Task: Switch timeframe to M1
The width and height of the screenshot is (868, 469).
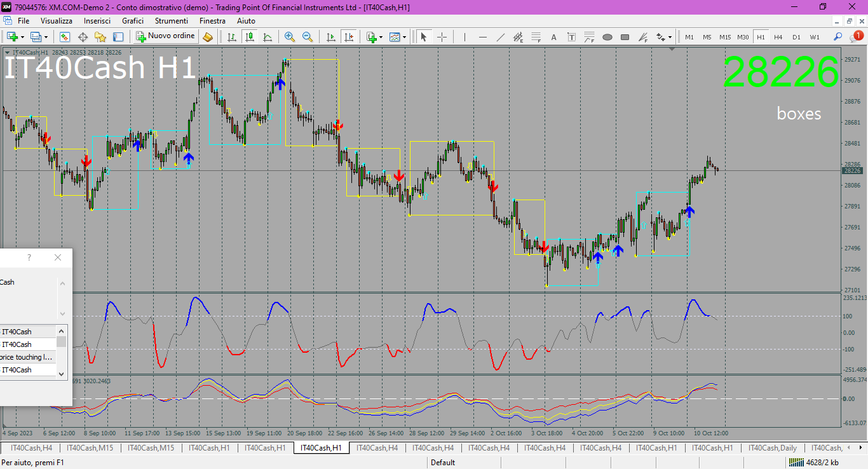Action: [689, 37]
